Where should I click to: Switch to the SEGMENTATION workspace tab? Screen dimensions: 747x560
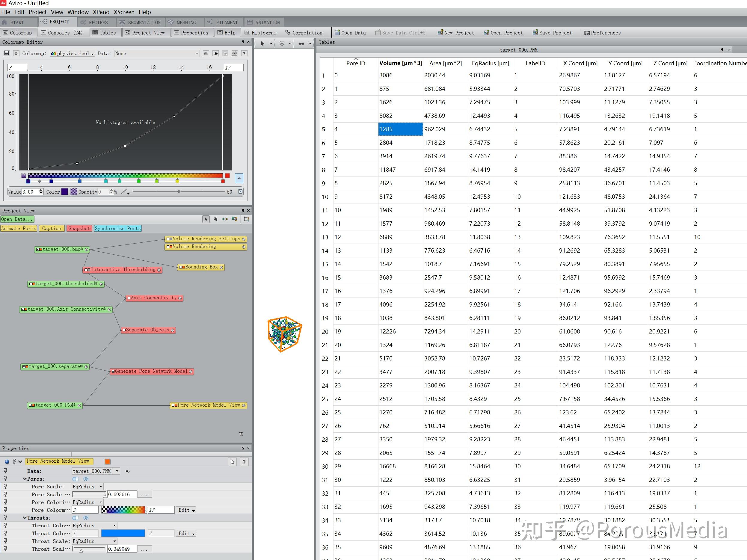pyautogui.click(x=141, y=22)
